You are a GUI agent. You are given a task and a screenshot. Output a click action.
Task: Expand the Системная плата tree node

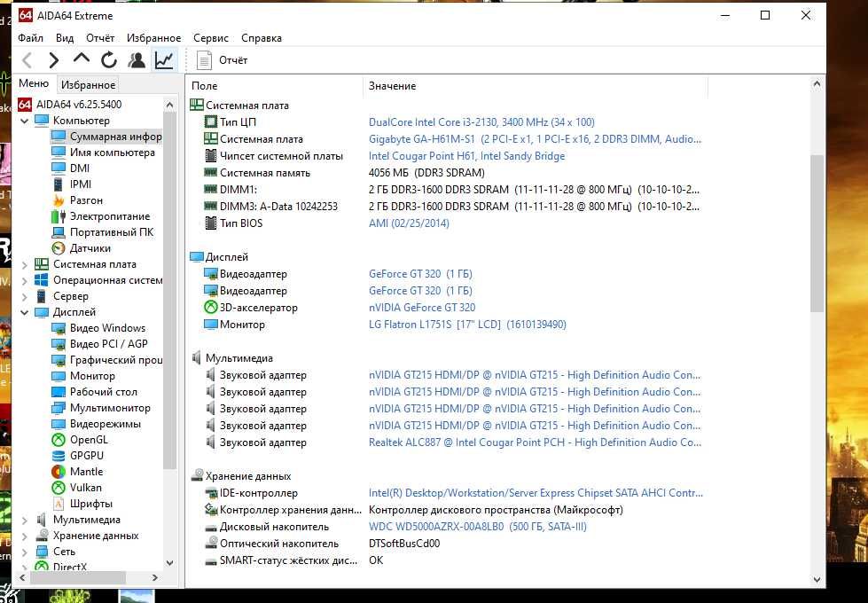[x=24, y=264]
